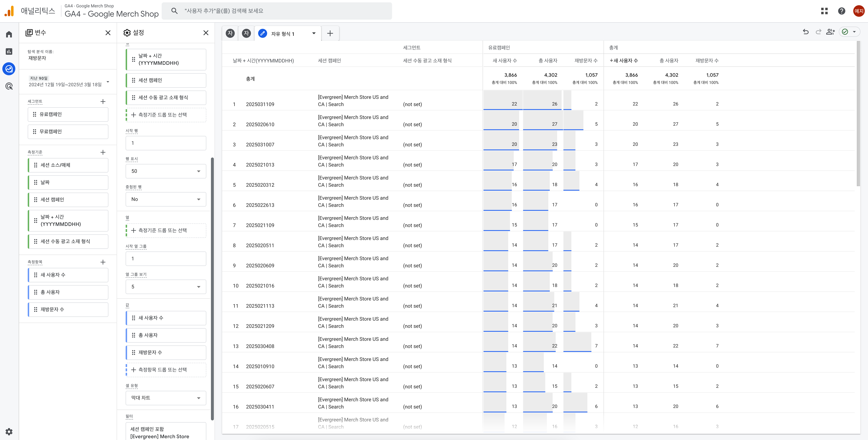
Task: Click the 총 사용자 value chip in 설정
Action: point(166,335)
